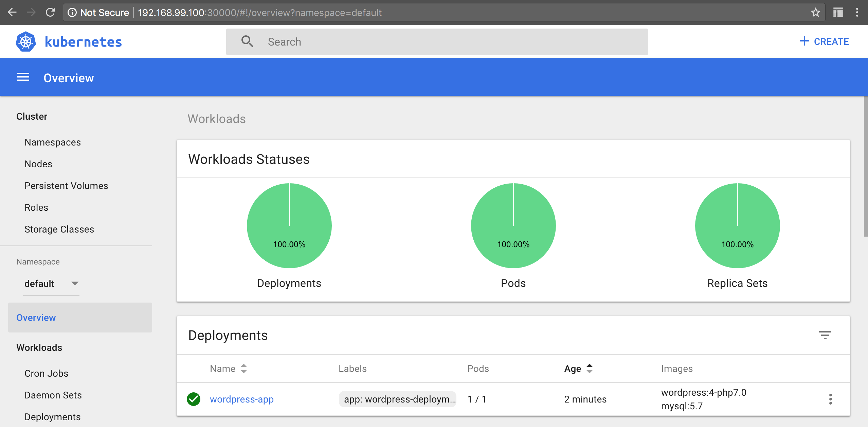This screenshot has width=868, height=427.
Task: Bookmark page with the star icon
Action: tap(815, 13)
